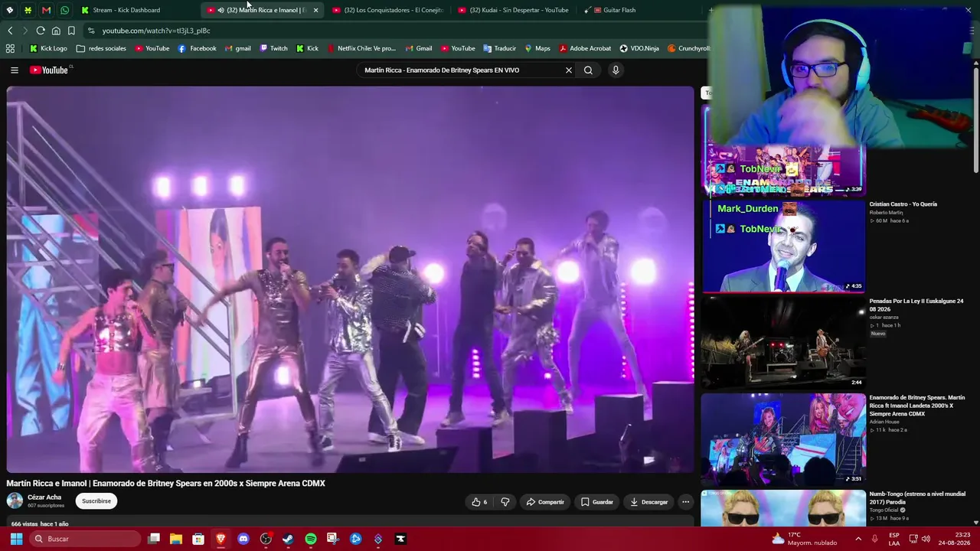This screenshot has width=980, height=551.
Task: Open the Kick Logo bookmark
Action: click(x=48, y=48)
